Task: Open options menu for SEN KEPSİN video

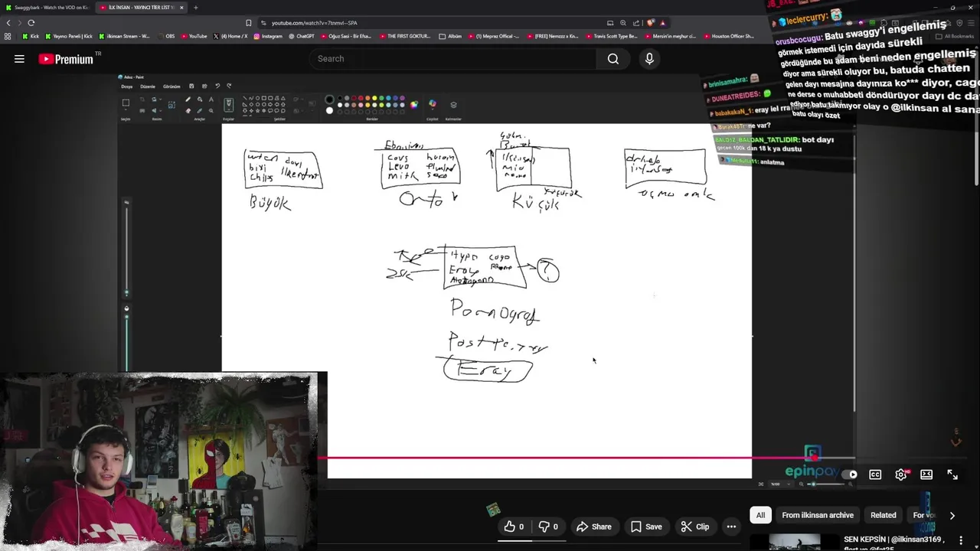Action: [961, 540]
